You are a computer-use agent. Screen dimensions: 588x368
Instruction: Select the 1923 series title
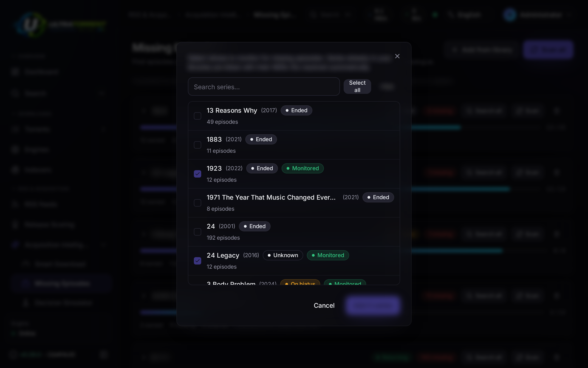pyautogui.click(x=214, y=168)
